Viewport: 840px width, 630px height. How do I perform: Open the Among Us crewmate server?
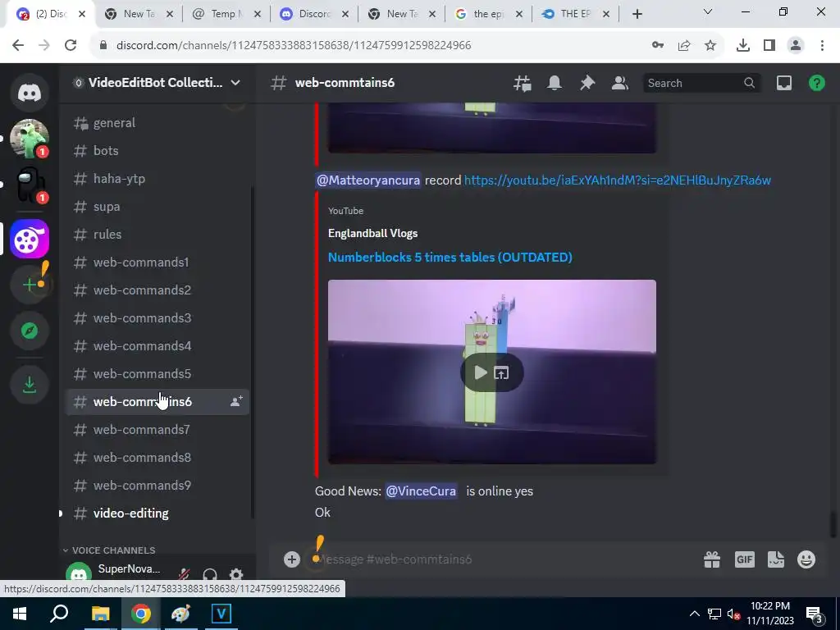pyautogui.click(x=30, y=185)
